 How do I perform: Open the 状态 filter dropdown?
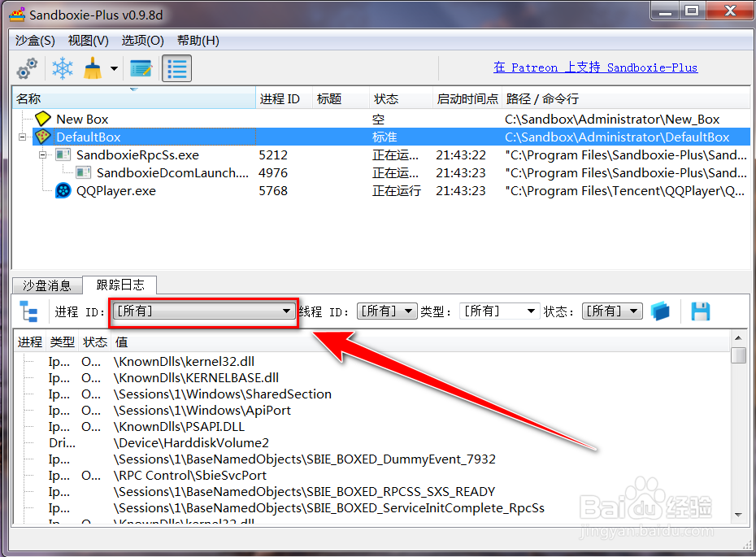pyautogui.click(x=612, y=311)
